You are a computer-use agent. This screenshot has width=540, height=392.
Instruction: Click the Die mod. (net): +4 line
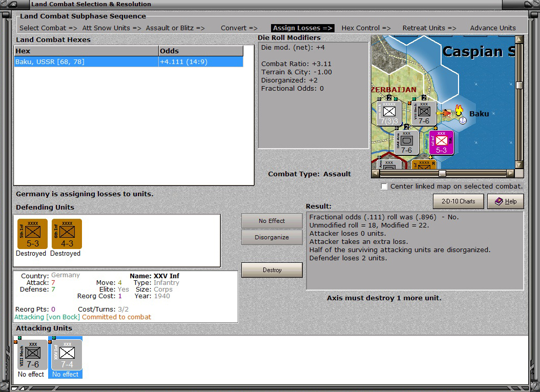pos(293,48)
